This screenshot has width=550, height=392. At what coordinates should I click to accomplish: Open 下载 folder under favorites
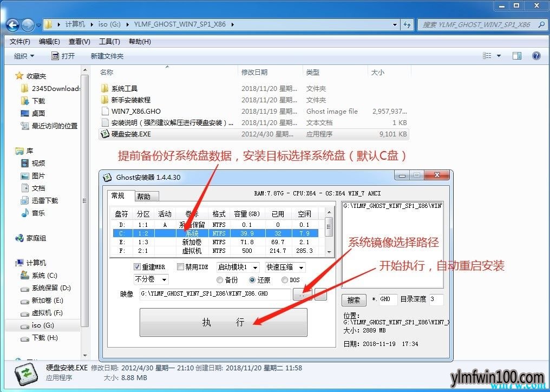[33, 101]
